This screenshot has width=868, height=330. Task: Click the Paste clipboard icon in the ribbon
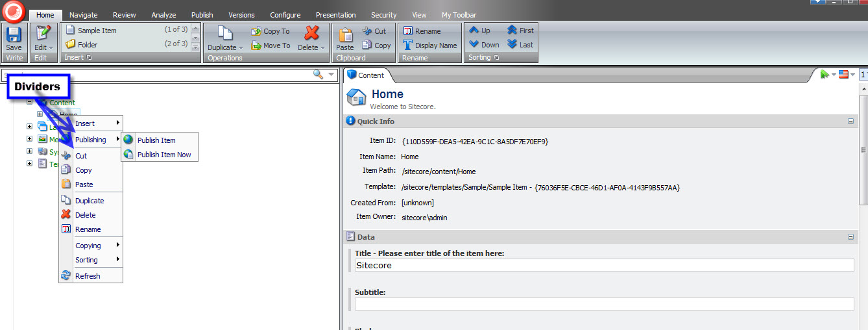point(345,35)
